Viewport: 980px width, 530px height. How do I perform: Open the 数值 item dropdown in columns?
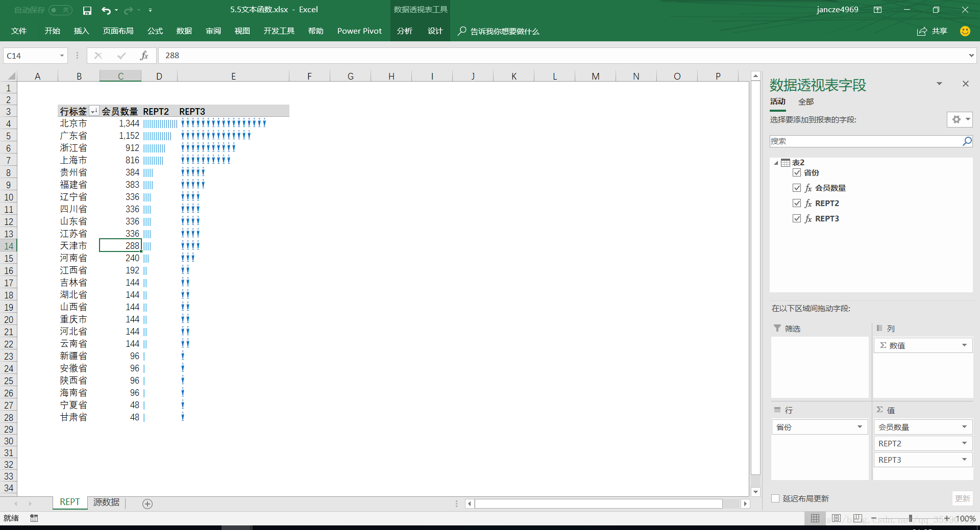[x=964, y=345]
